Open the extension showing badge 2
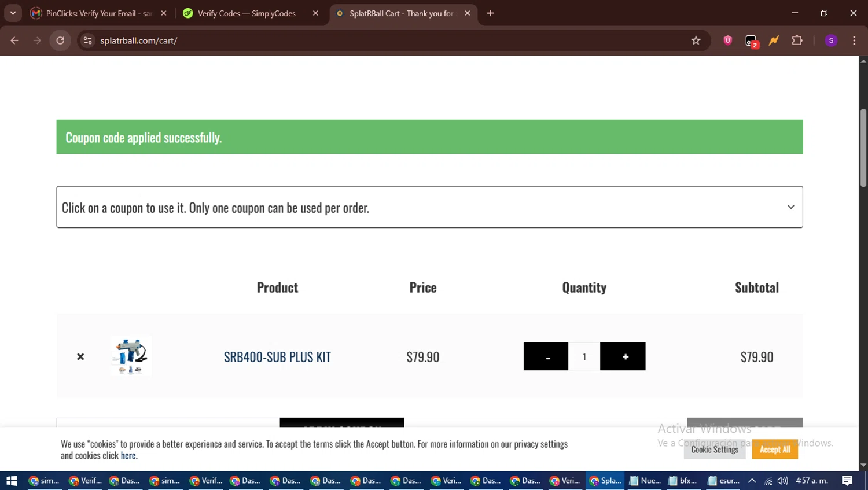Image resolution: width=868 pixels, height=490 pixels. pyautogui.click(x=751, y=41)
